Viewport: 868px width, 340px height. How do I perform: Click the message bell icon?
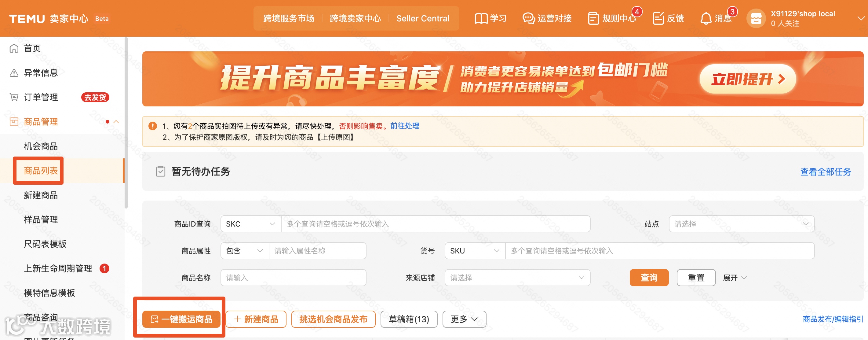[706, 19]
